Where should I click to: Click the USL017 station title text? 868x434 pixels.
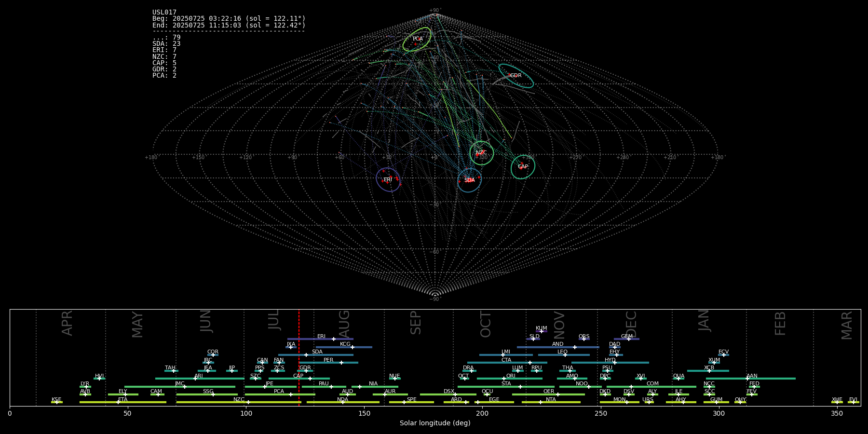click(x=164, y=12)
